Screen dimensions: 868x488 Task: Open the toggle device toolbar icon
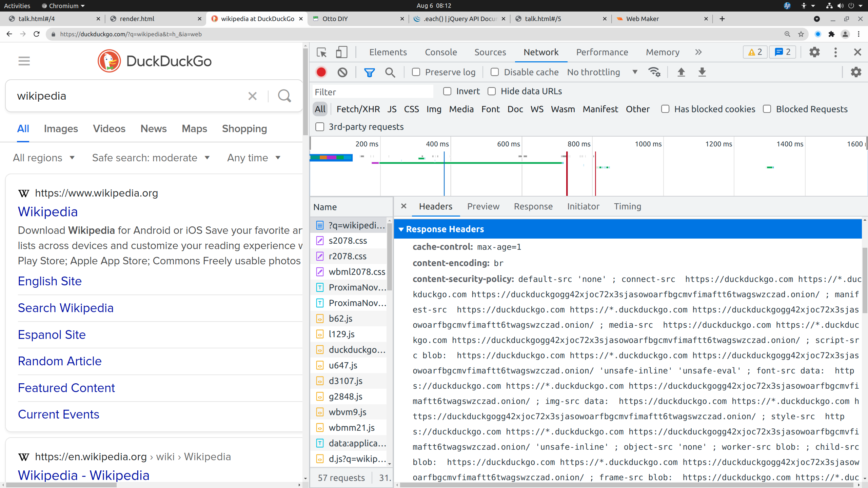pos(341,52)
